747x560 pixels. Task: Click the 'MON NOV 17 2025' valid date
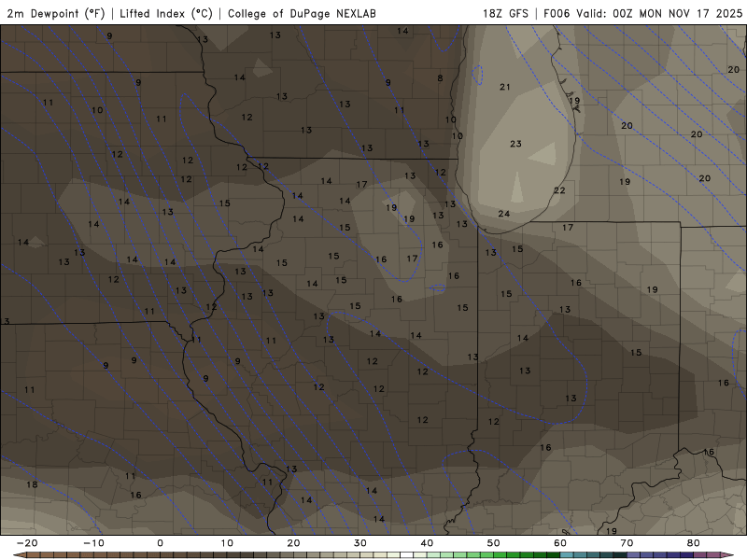click(x=691, y=13)
